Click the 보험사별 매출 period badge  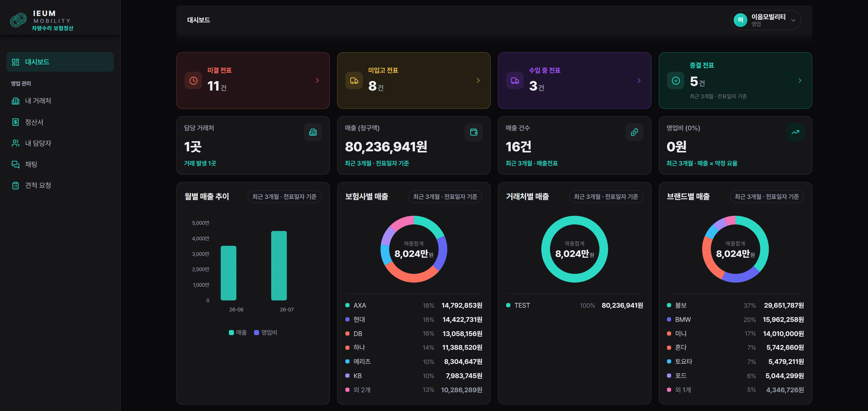pyautogui.click(x=445, y=197)
